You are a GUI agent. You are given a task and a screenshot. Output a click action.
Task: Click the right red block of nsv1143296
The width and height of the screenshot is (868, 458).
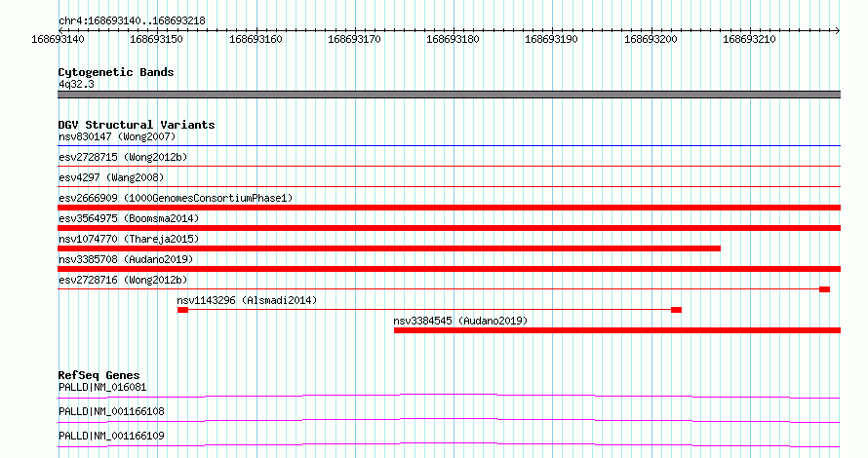click(676, 310)
